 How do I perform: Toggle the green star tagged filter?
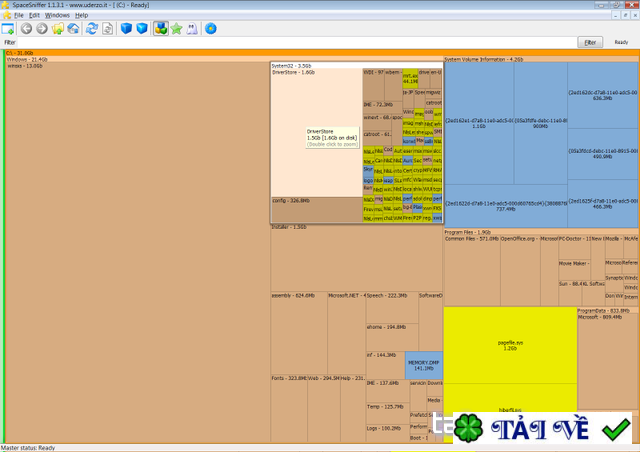click(176, 29)
